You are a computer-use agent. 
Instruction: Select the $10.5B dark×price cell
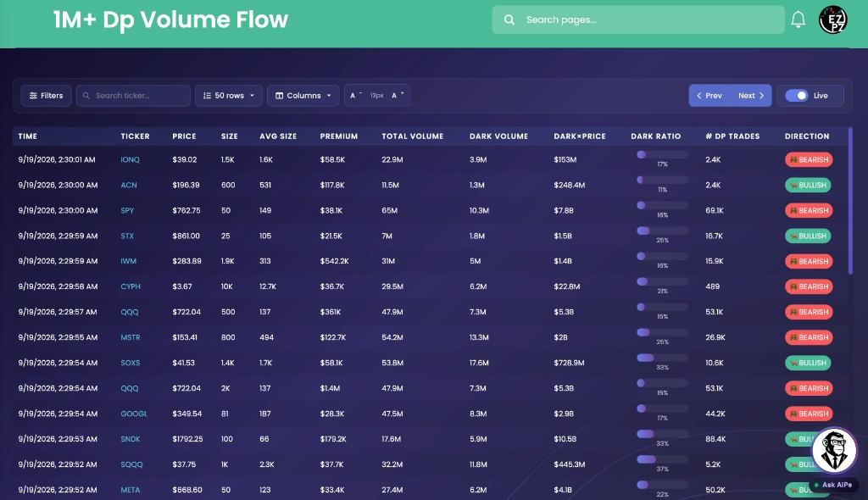coord(565,439)
